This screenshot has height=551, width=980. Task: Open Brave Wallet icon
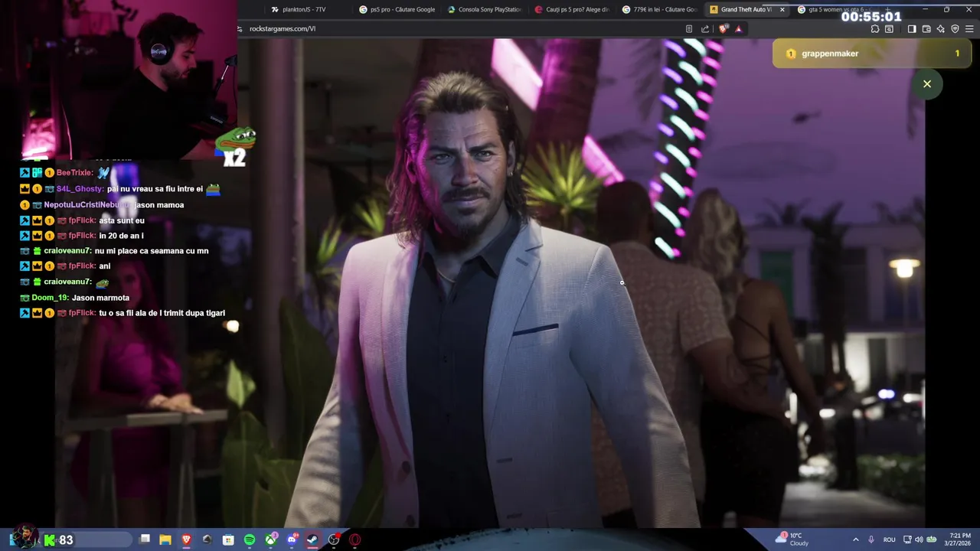926,29
